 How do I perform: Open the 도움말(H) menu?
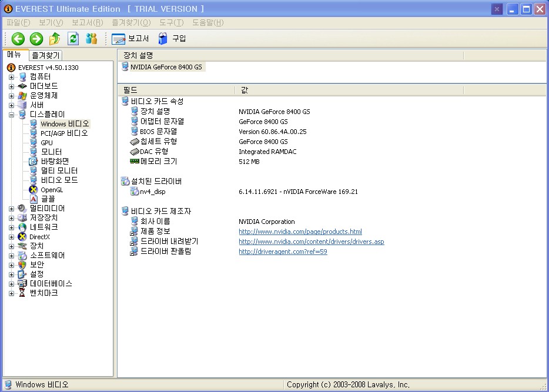click(x=207, y=23)
